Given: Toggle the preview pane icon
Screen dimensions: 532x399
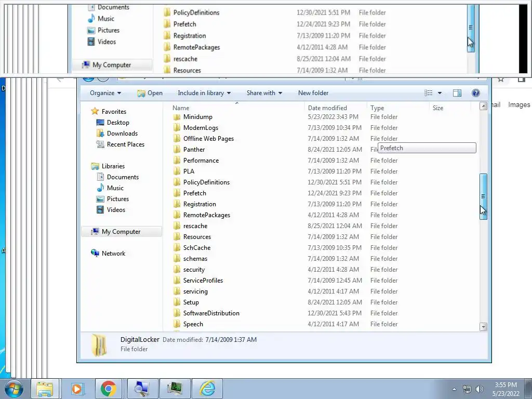Looking at the screenshot, I should click(x=457, y=93).
